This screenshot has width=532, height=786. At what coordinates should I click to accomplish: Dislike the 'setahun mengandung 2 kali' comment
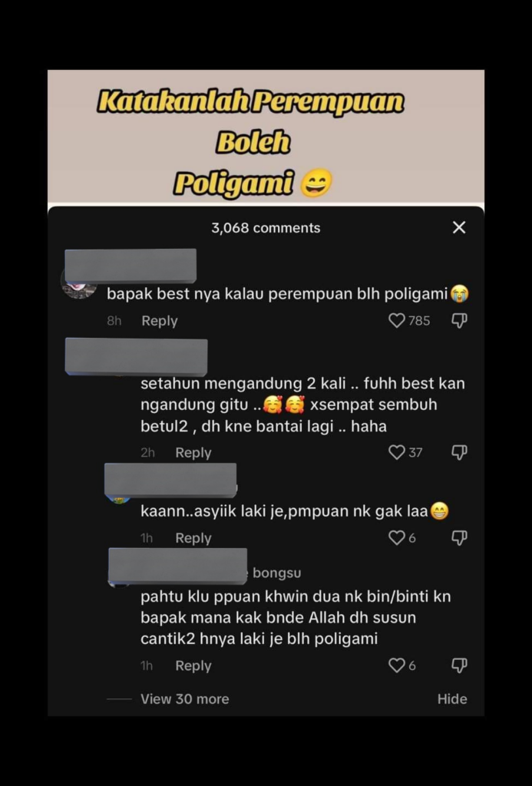tap(459, 453)
